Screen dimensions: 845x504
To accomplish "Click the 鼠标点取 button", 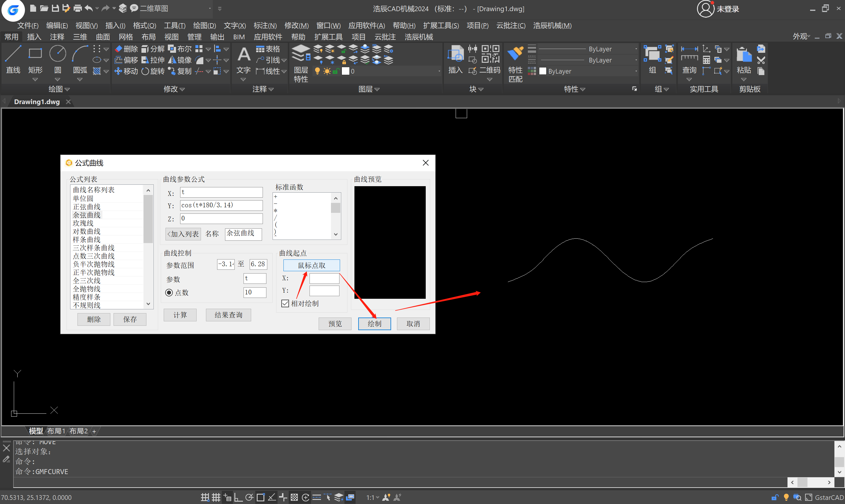I will (311, 265).
